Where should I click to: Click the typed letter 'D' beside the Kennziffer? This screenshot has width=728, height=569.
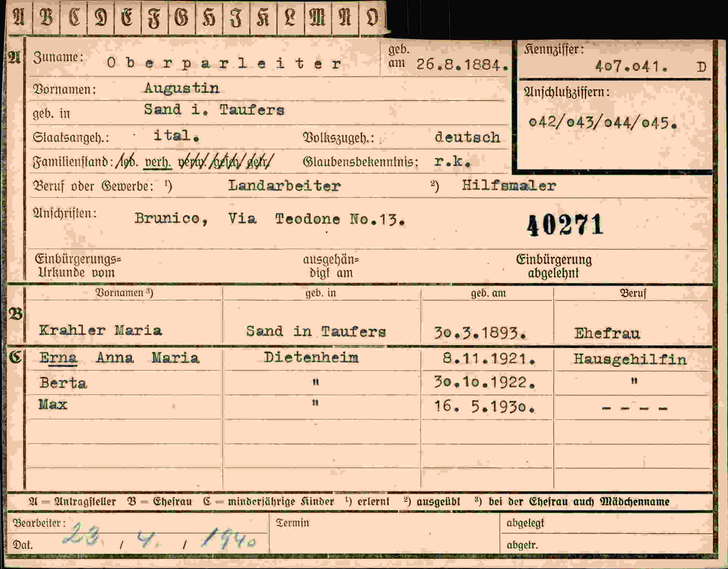[701, 67]
